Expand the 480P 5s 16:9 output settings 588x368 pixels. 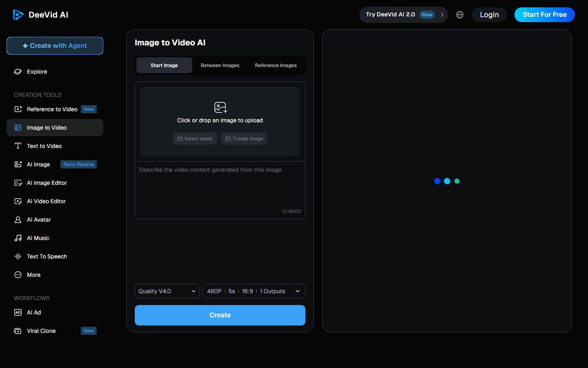click(x=254, y=291)
